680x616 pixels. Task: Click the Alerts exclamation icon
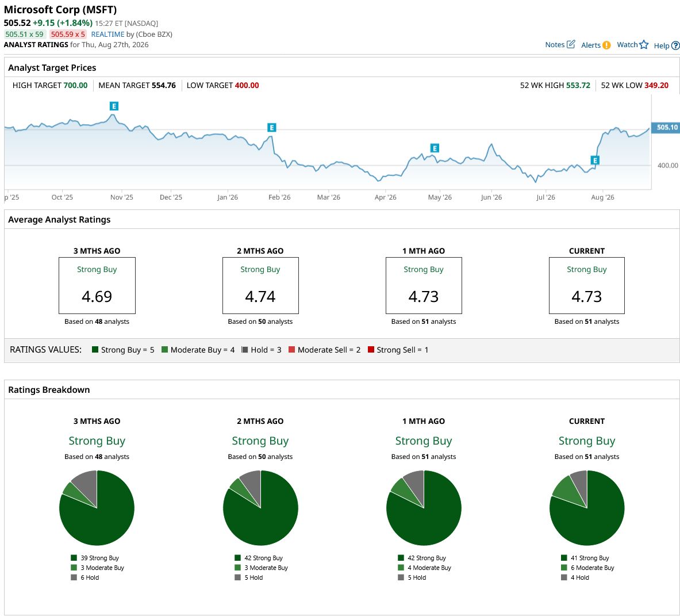tap(606, 45)
